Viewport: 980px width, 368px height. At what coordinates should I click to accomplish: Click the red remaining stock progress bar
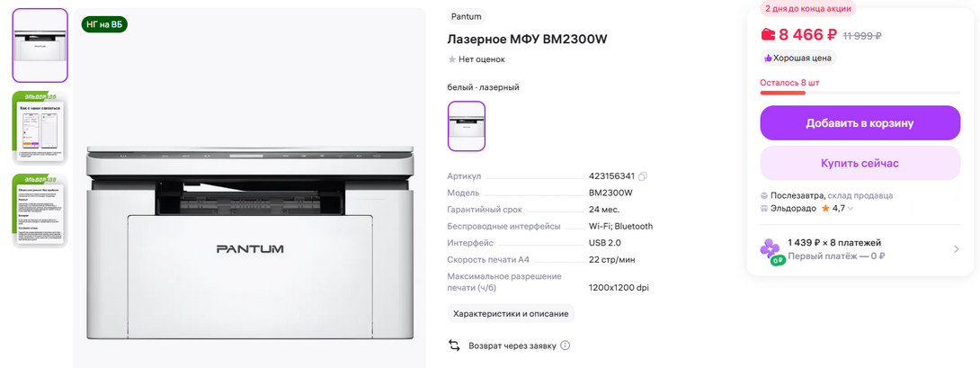click(782, 93)
